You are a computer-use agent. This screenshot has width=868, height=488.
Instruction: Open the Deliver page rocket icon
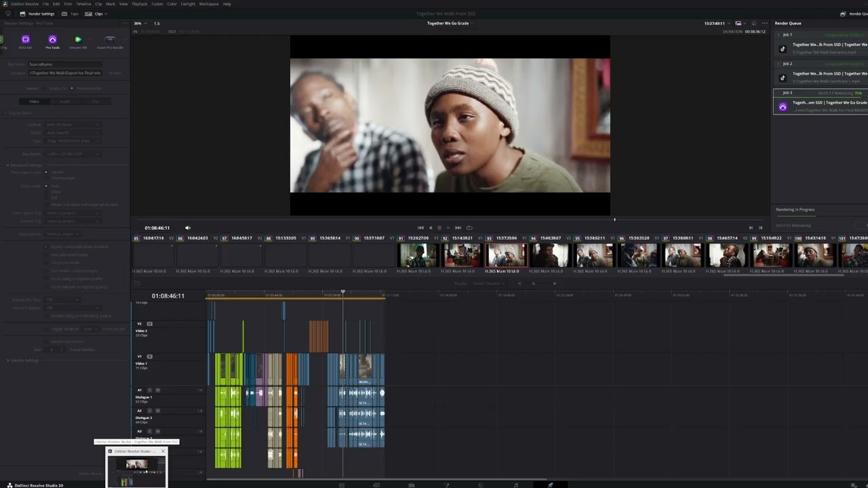click(550, 485)
